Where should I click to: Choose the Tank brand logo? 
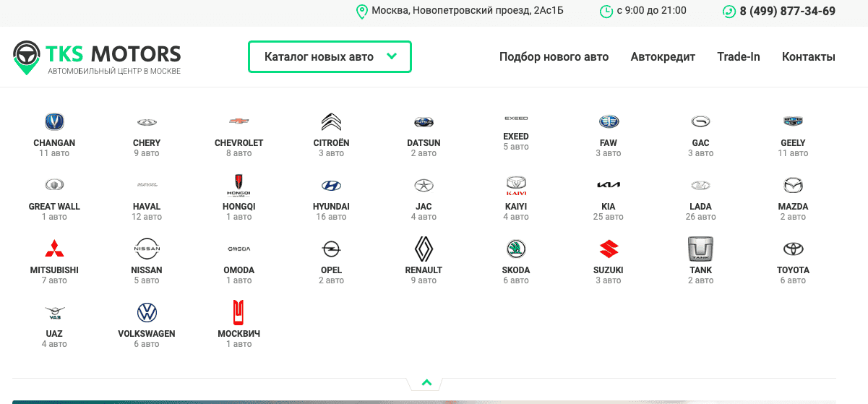[x=700, y=249]
